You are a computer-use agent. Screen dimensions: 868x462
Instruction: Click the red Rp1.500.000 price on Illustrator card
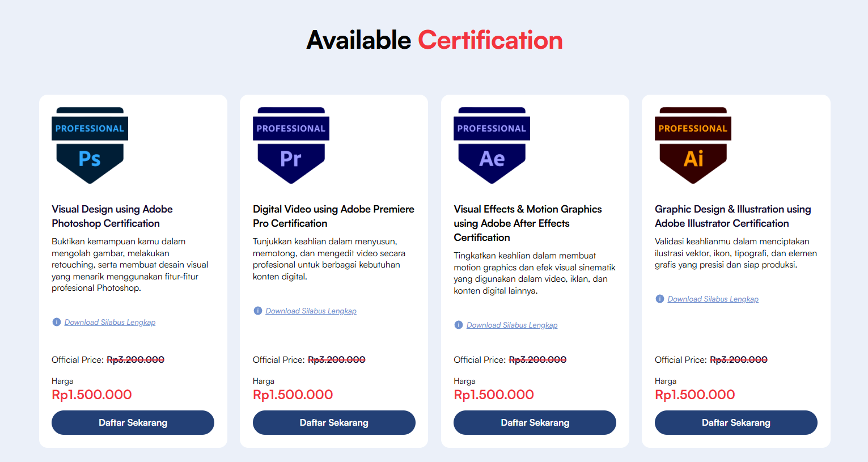(695, 395)
